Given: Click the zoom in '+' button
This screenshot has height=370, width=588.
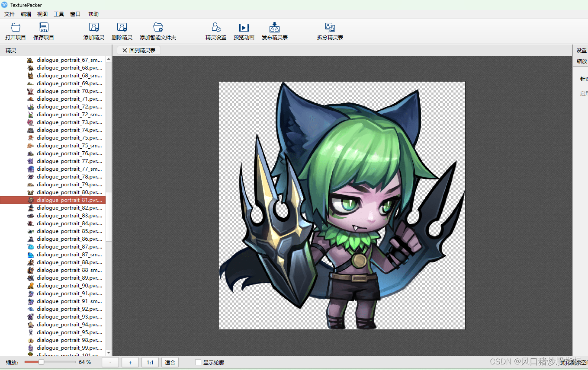Looking at the screenshot, I should point(130,362).
